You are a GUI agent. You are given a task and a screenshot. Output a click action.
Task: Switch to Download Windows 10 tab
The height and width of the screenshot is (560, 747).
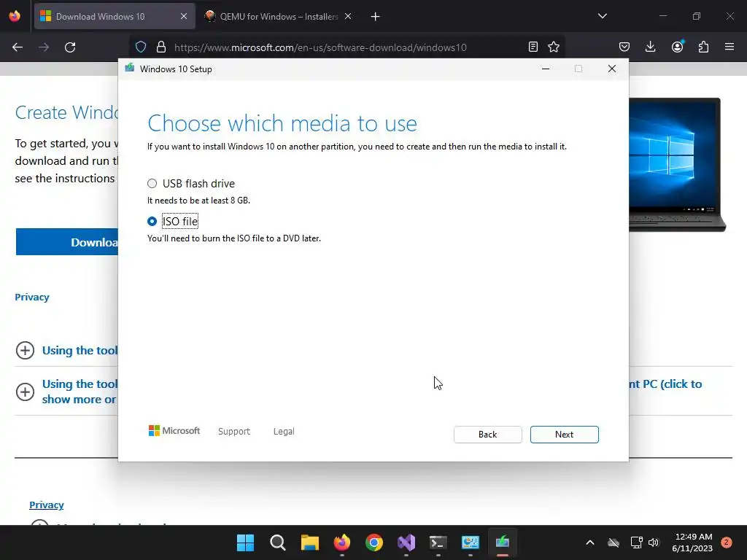click(115, 16)
